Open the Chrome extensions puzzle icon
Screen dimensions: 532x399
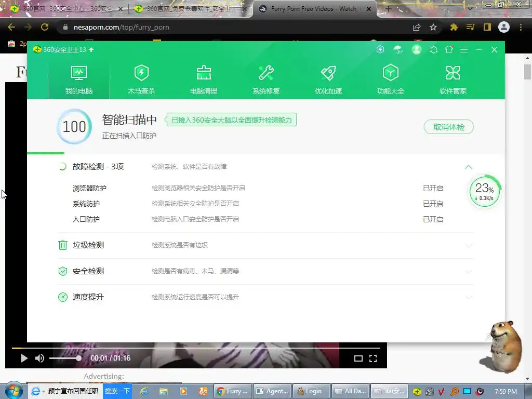454,27
